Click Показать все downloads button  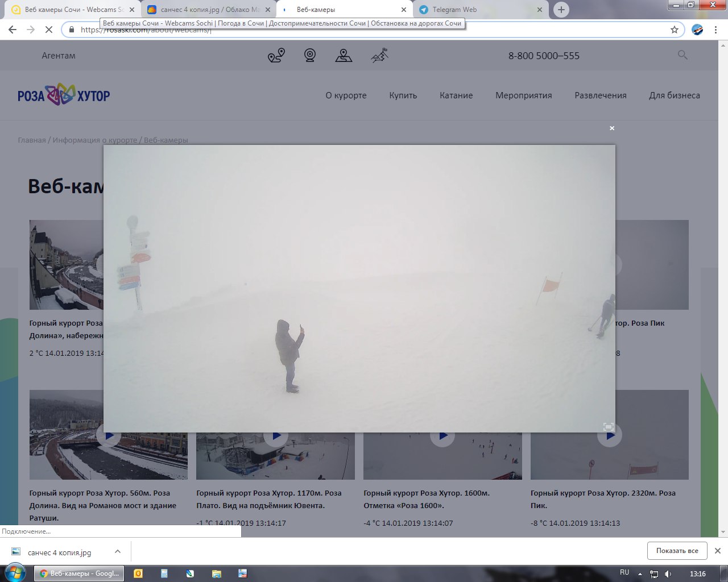(677, 551)
